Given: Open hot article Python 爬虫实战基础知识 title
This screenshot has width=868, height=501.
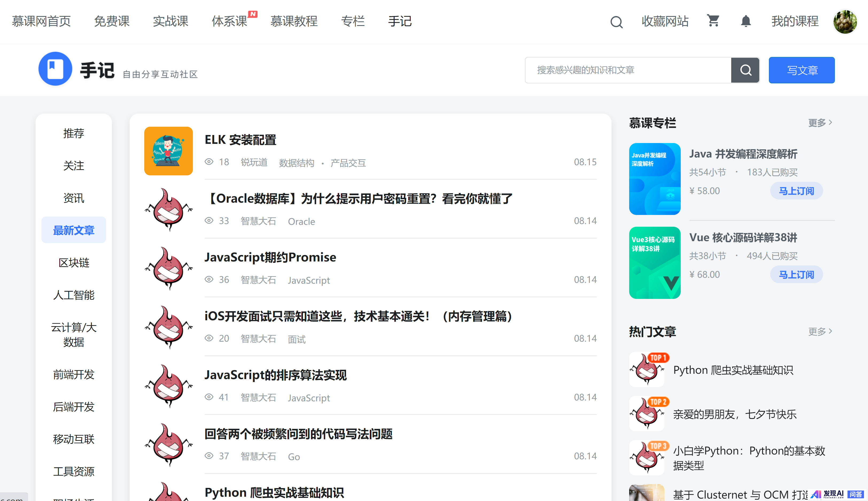Looking at the screenshot, I should [733, 370].
